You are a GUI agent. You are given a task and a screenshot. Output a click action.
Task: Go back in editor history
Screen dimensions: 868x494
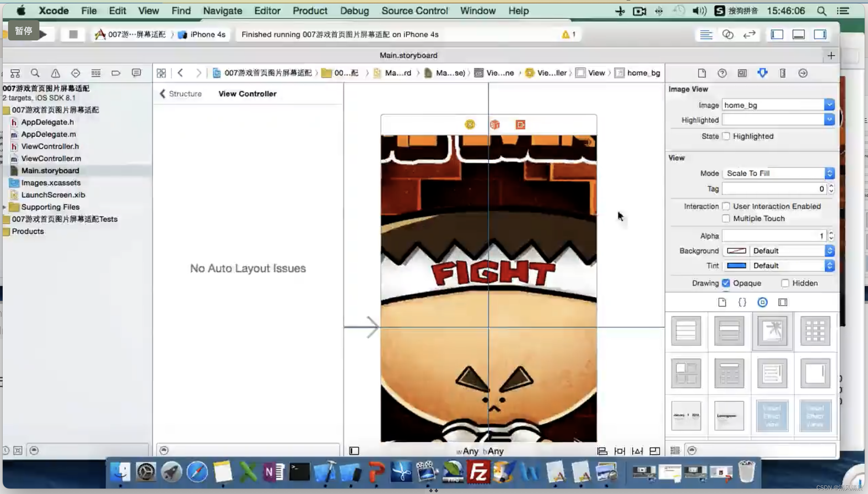(x=180, y=73)
